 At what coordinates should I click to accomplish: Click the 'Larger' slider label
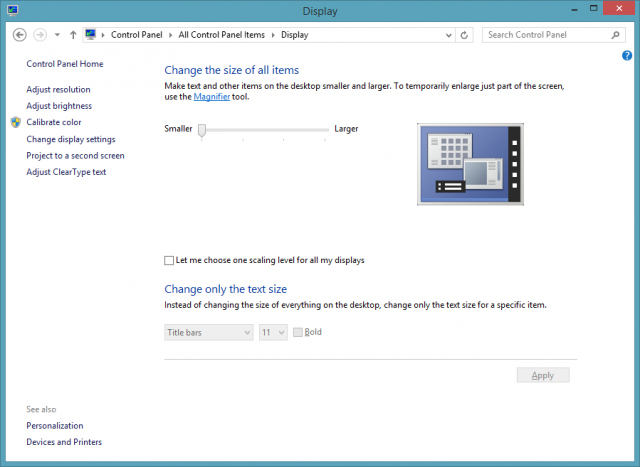(346, 129)
